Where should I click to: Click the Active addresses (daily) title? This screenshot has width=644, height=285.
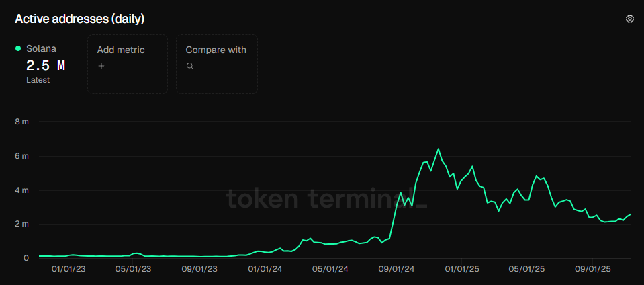(80, 19)
